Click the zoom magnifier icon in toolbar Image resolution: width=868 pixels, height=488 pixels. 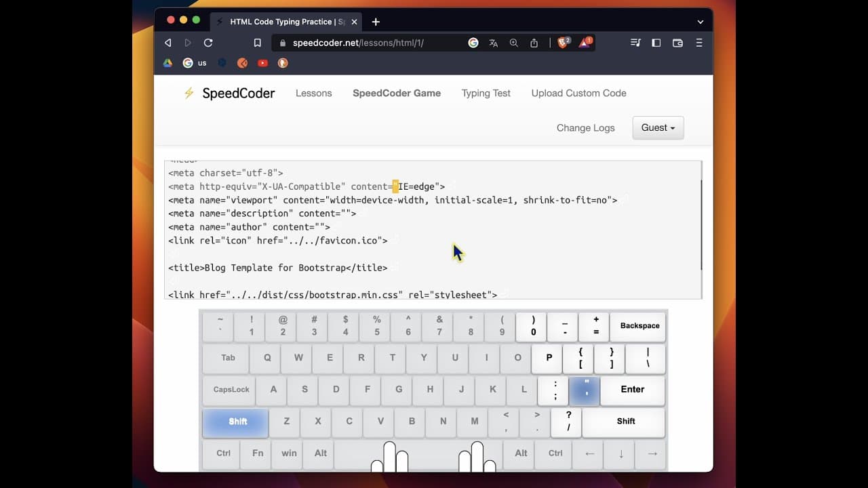[x=514, y=43]
